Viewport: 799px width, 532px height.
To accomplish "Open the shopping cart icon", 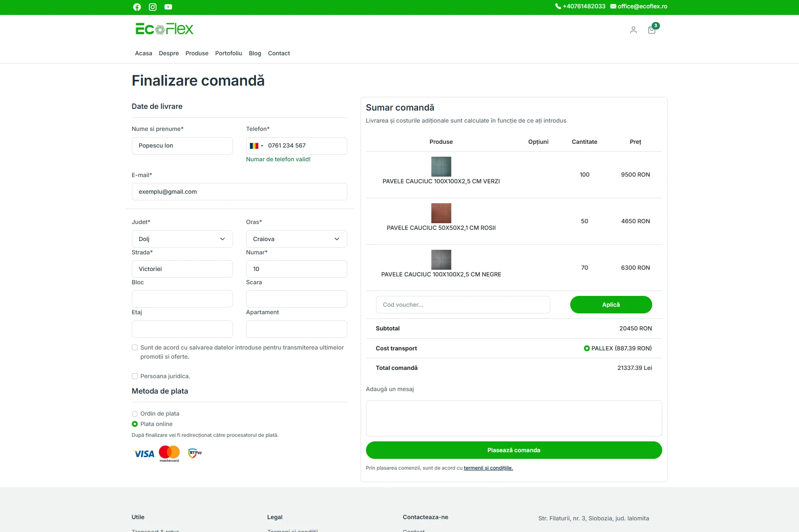I will tap(652, 30).
